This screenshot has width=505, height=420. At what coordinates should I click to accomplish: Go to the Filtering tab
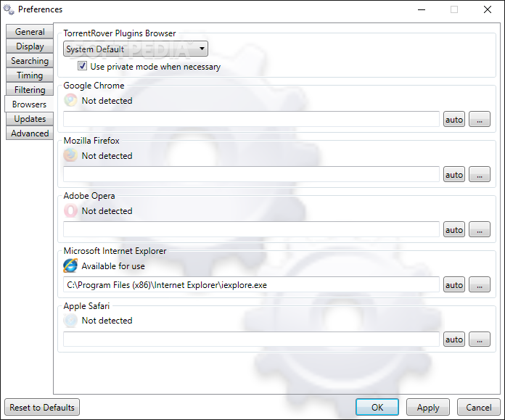[x=30, y=89]
